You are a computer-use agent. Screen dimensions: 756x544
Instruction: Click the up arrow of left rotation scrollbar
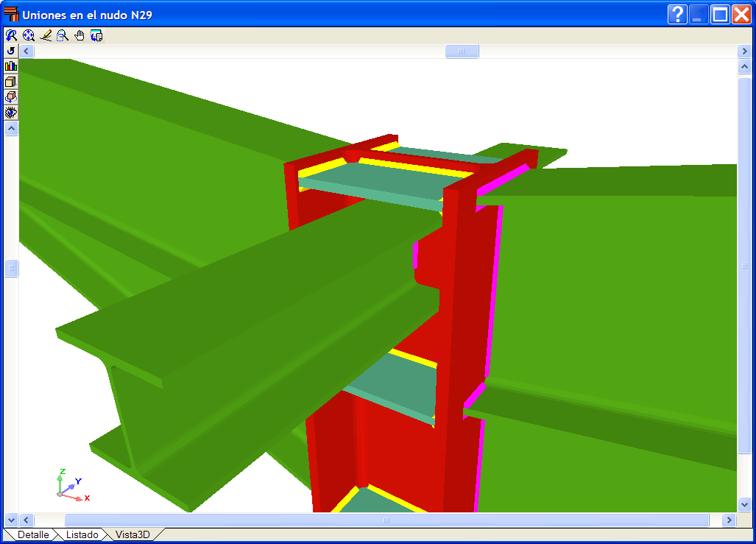[12, 128]
